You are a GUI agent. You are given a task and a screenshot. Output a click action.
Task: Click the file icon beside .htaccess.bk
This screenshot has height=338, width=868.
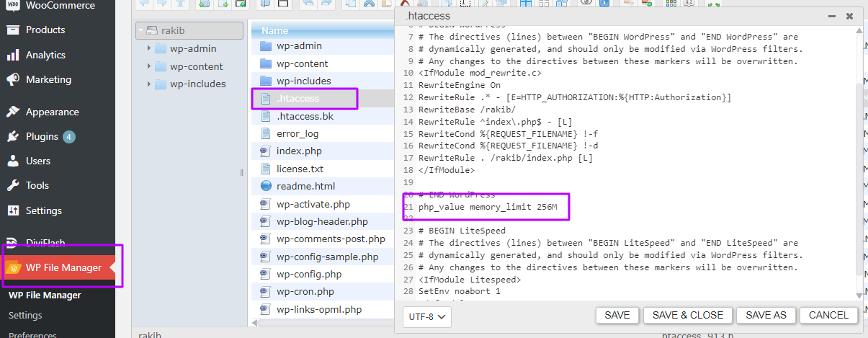[x=265, y=116]
